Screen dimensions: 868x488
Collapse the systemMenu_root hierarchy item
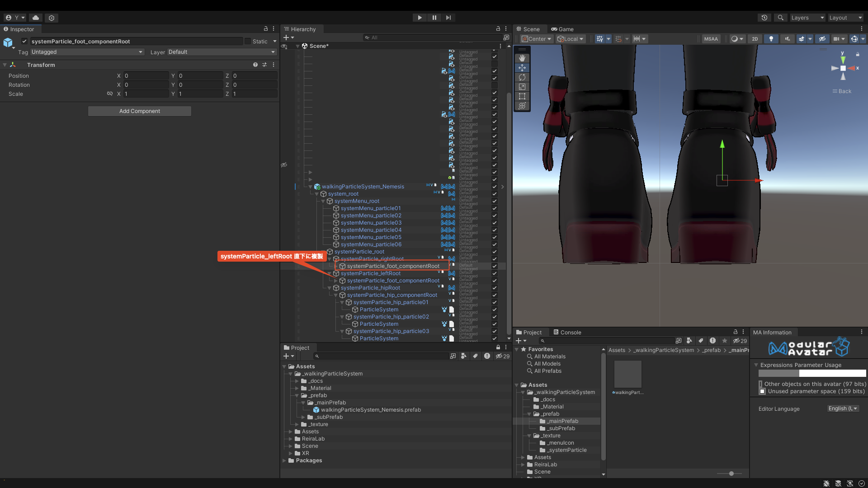coord(323,201)
